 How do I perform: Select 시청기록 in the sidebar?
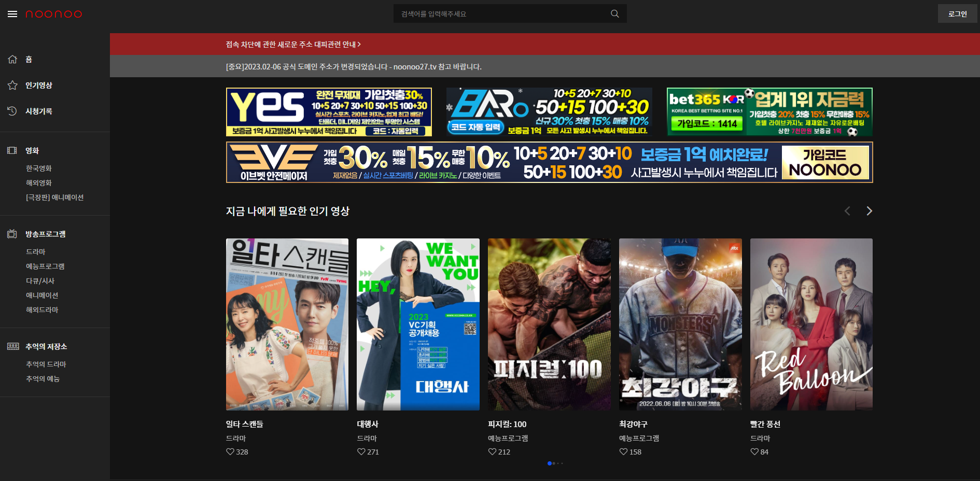click(x=39, y=111)
